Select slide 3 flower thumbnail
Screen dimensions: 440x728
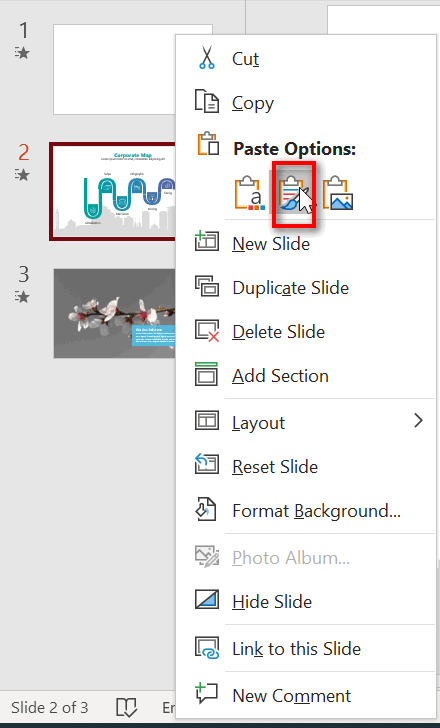115,313
